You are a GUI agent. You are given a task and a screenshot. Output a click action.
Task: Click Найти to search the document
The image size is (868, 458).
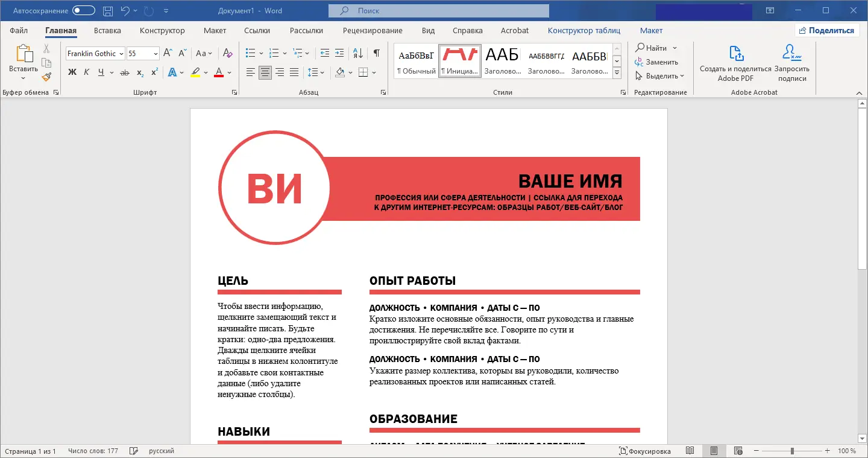point(656,48)
